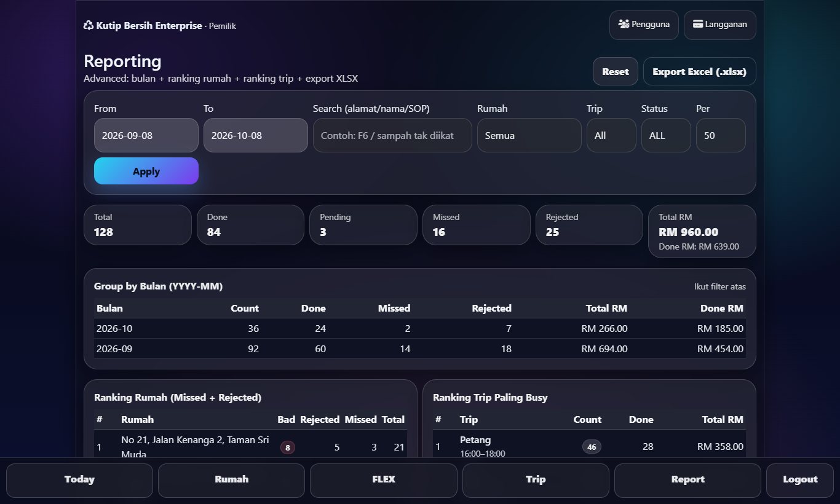Apply the selected filters
This screenshot has width=840, height=504.
(146, 171)
